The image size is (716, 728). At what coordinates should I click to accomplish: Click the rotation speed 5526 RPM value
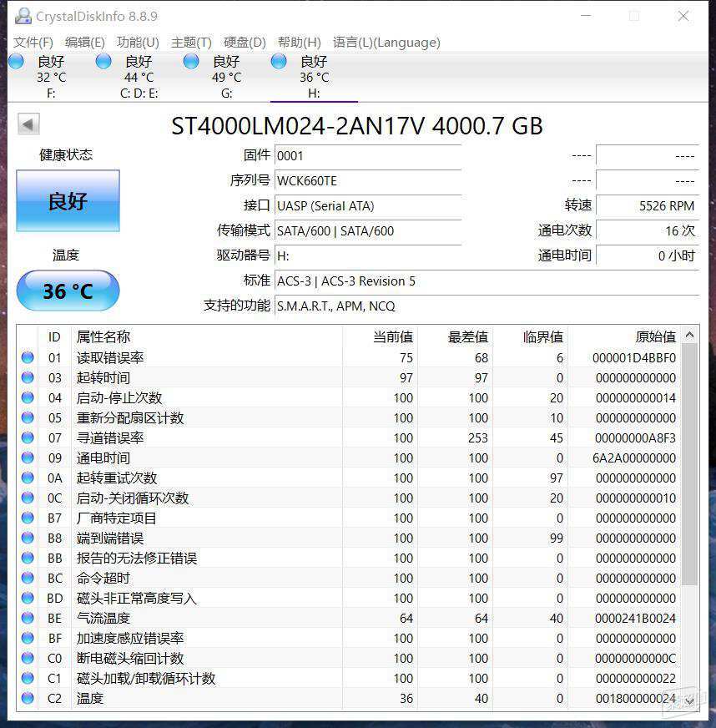click(648, 206)
